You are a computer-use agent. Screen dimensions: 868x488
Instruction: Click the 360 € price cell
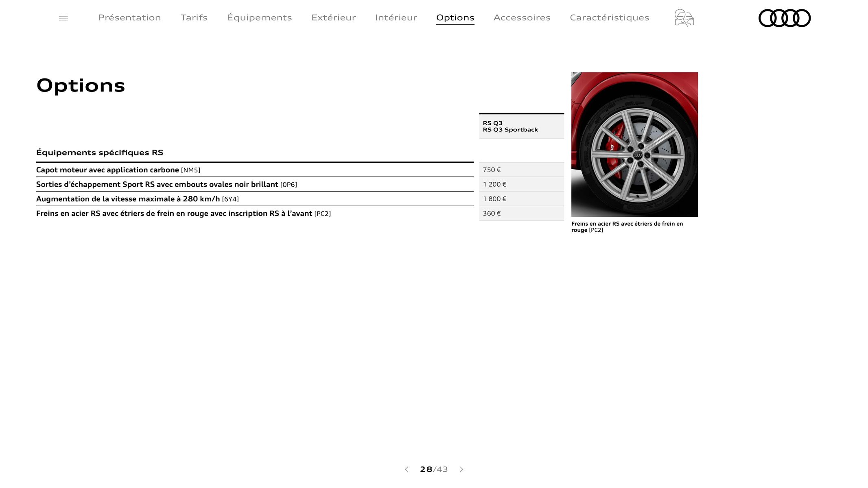(522, 213)
